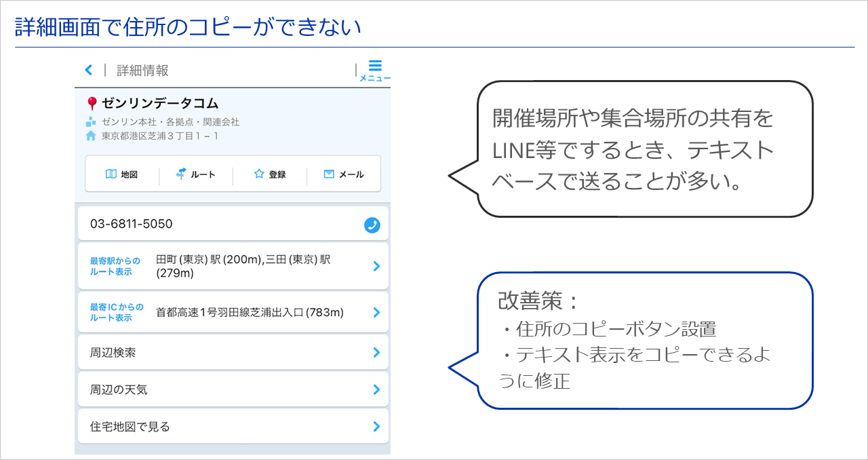Viewport: 868px width, 460px height.
Task: Click the signpost icon for ルート
Action: pyautogui.click(x=181, y=174)
